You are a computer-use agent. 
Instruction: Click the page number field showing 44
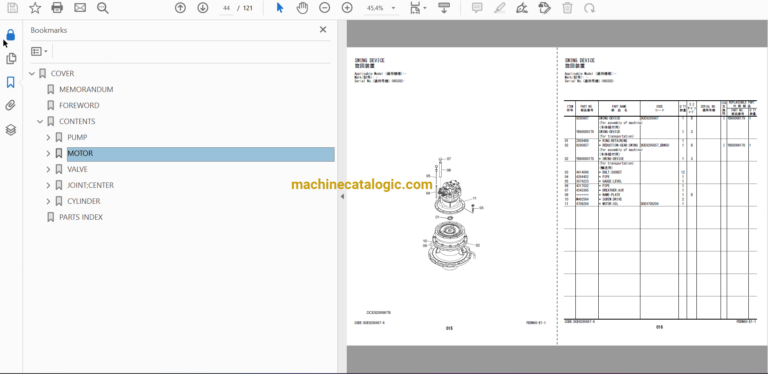point(226,8)
